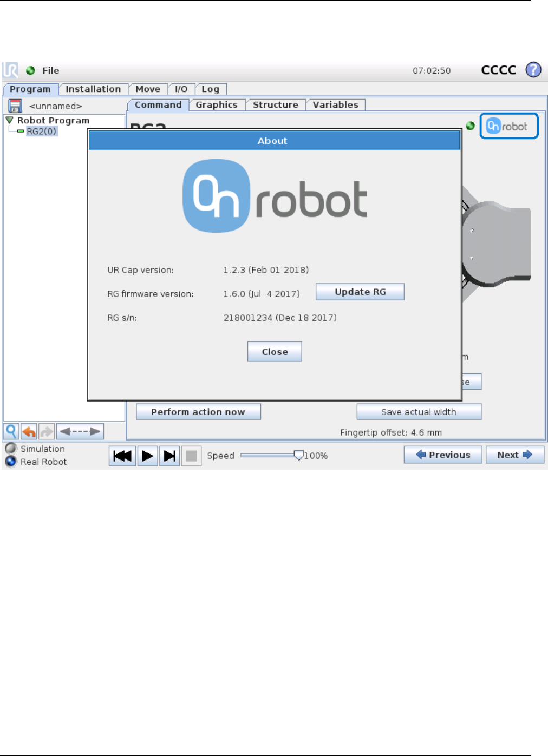Select the Command tab
The image size is (548, 756).
point(158,105)
